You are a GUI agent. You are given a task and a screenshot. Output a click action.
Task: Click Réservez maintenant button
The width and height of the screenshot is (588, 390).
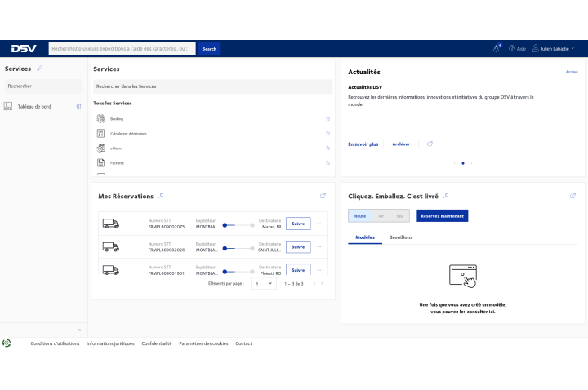[442, 215]
